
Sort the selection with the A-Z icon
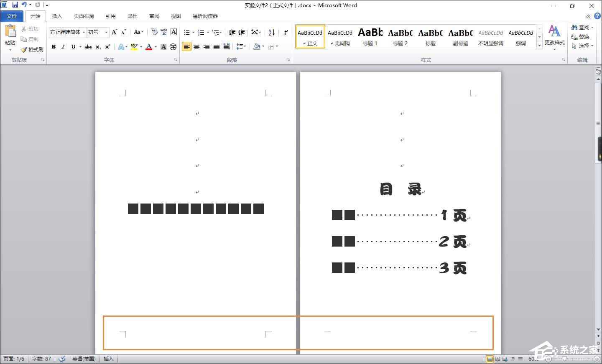click(272, 32)
